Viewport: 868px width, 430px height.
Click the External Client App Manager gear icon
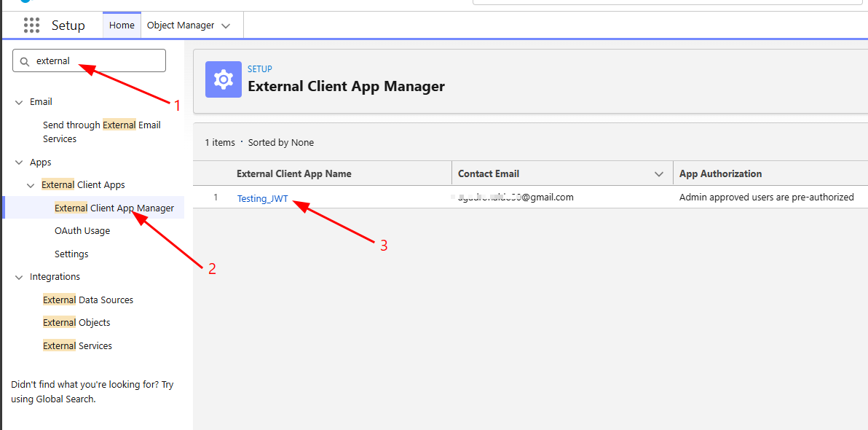[x=223, y=79]
